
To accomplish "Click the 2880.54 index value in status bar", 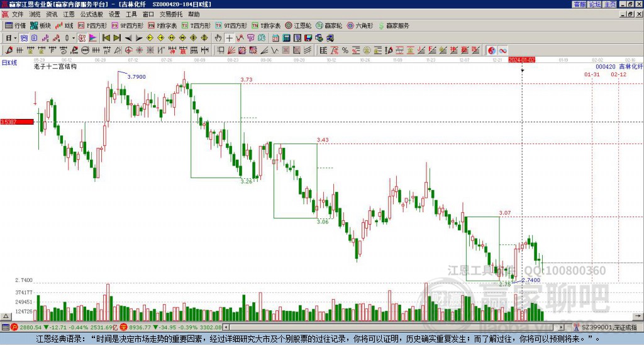I will (x=30, y=328).
